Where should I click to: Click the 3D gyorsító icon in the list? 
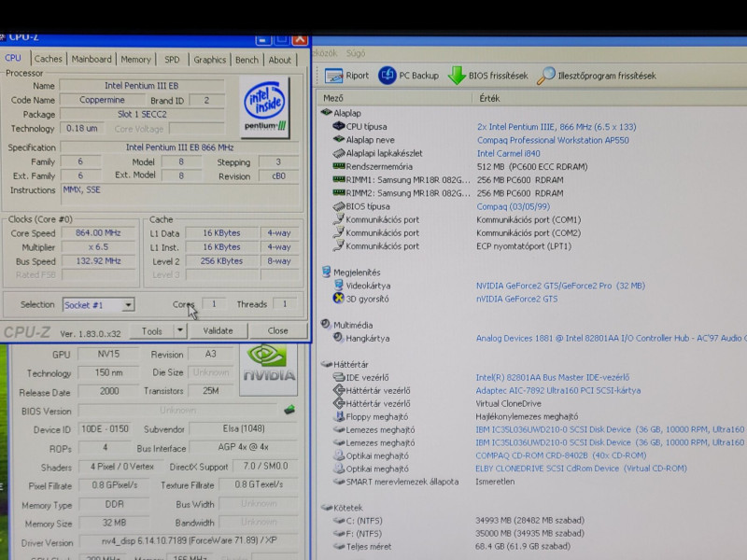pos(339,299)
